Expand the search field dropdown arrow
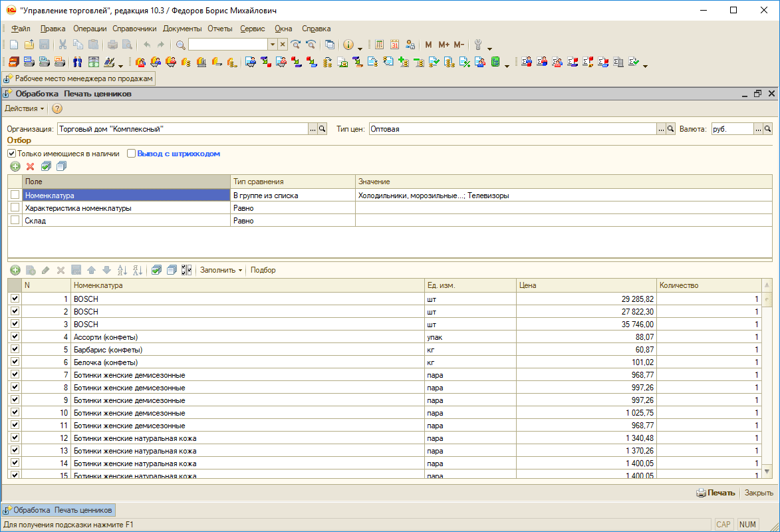The width and height of the screenshot is (780, 532). pos(272,45)
